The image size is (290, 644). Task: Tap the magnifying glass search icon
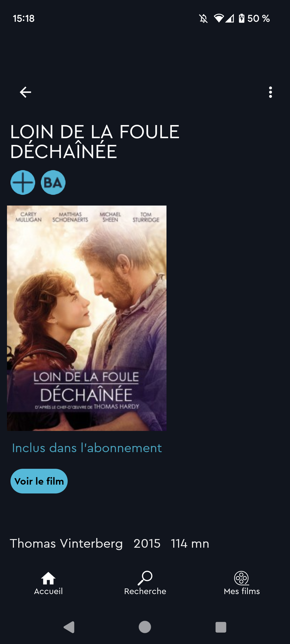[145, 578]
